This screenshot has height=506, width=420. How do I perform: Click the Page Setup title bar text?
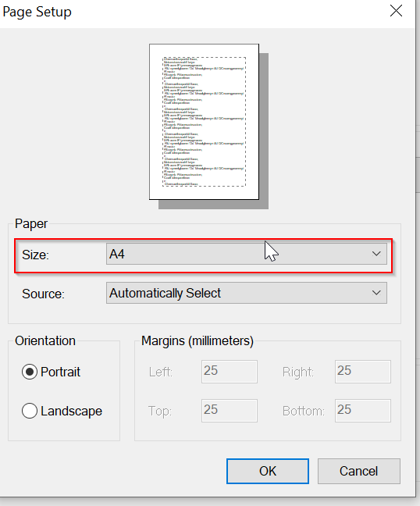37,12
